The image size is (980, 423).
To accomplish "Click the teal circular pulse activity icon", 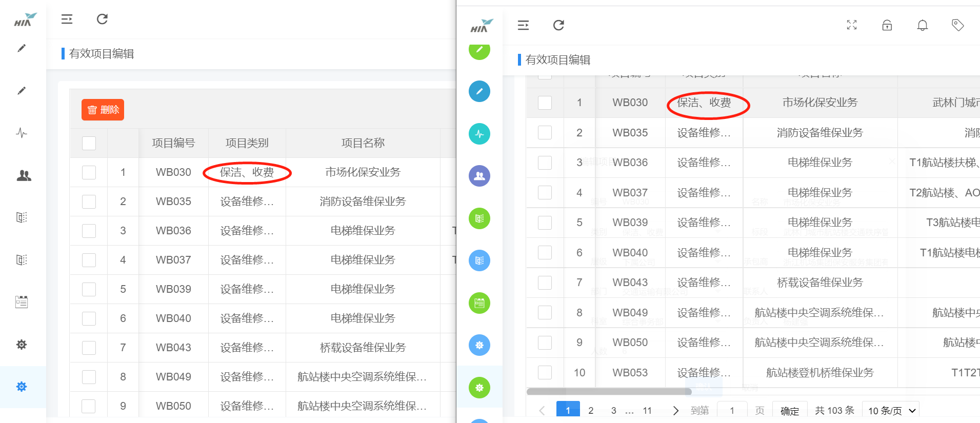I will (x=479, y=134).
